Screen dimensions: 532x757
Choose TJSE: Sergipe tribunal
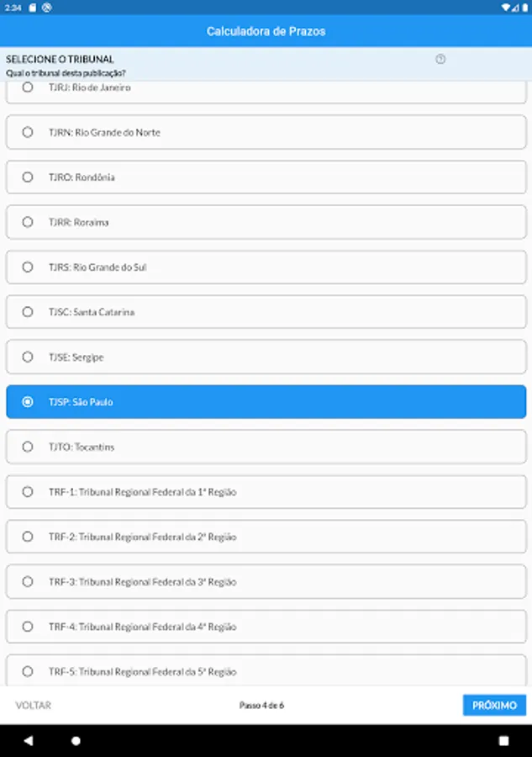(266, 357)
